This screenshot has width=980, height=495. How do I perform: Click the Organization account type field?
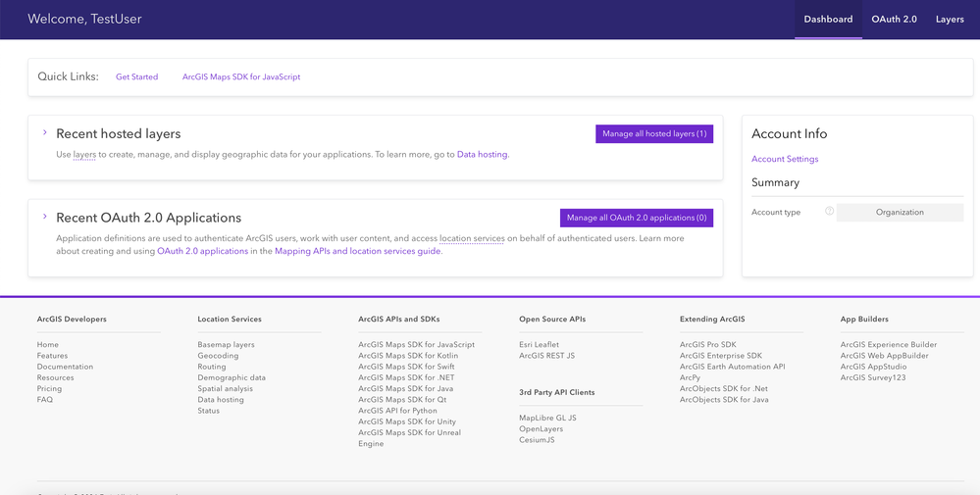click(900, 212)
